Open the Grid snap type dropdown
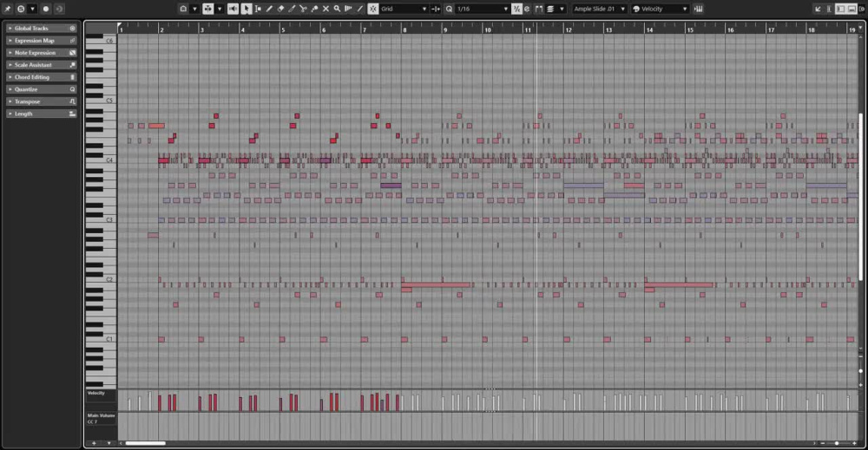The width and height of the screenshot is (868, 450). click(404, 9)
